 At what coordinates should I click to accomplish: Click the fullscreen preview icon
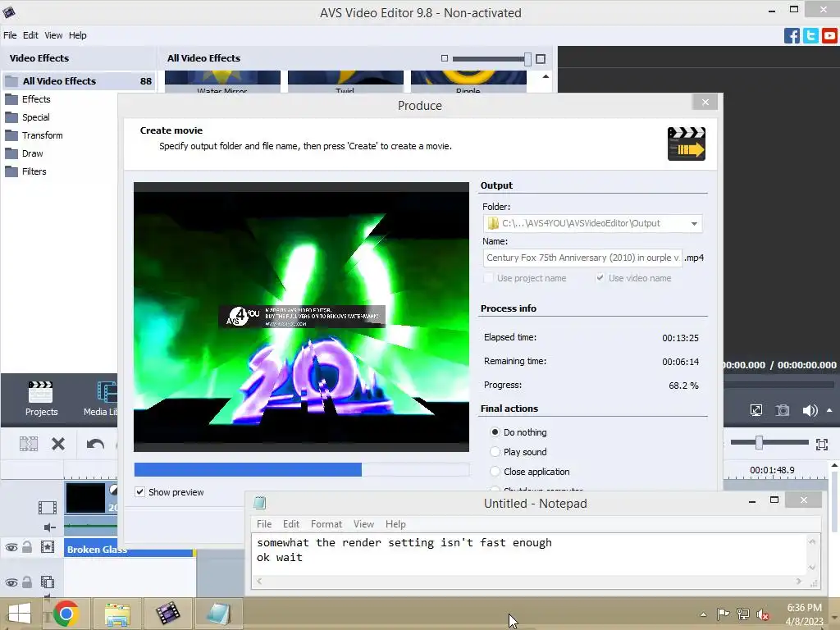click(756, 410)
